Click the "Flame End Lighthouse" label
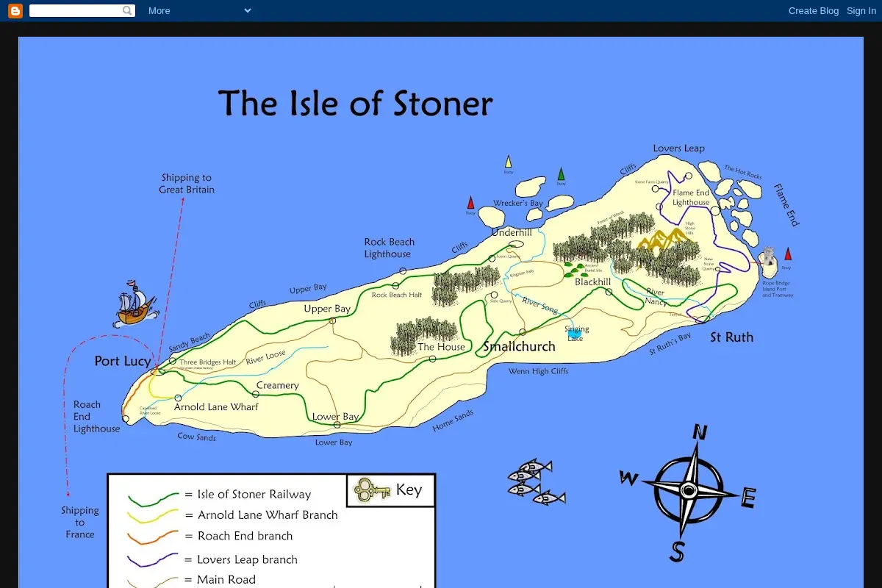 691,198
